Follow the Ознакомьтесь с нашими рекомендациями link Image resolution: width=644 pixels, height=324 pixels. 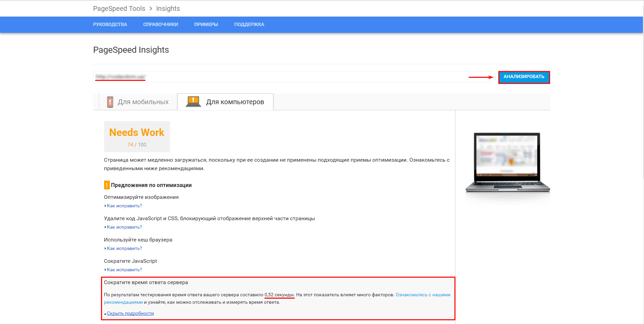[423, 295]
